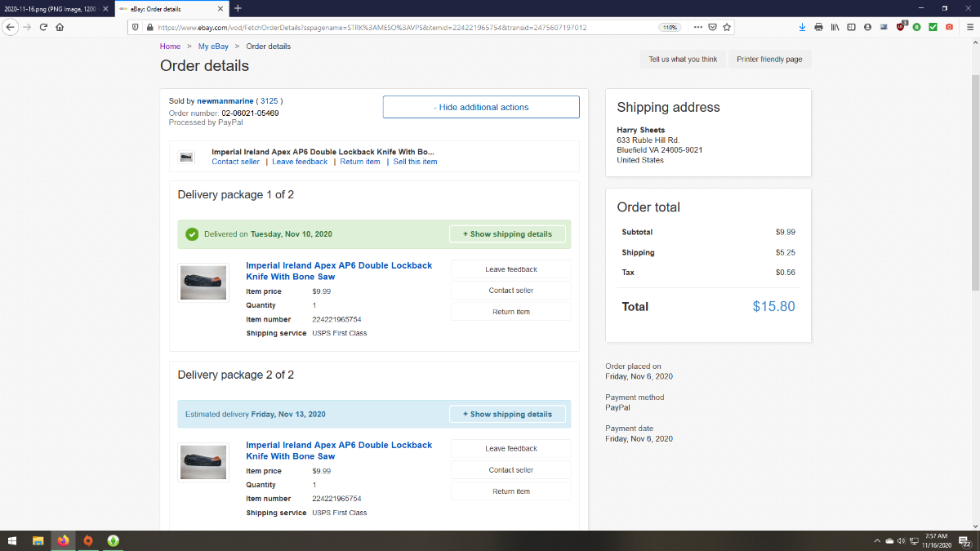The width and height of the screenshot is (980, 551).
Task: Click the printer icon in the browser toolbar
Action: (x=818, y=27)
